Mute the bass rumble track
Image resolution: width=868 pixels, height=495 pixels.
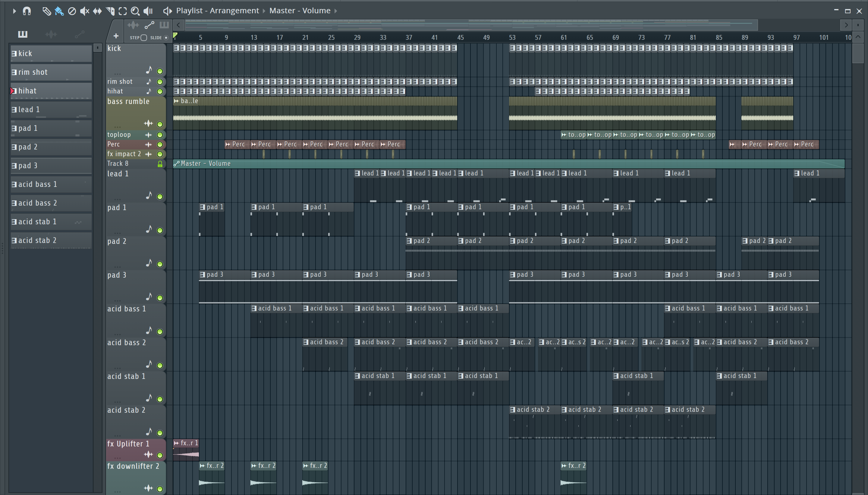coord(160,124)
